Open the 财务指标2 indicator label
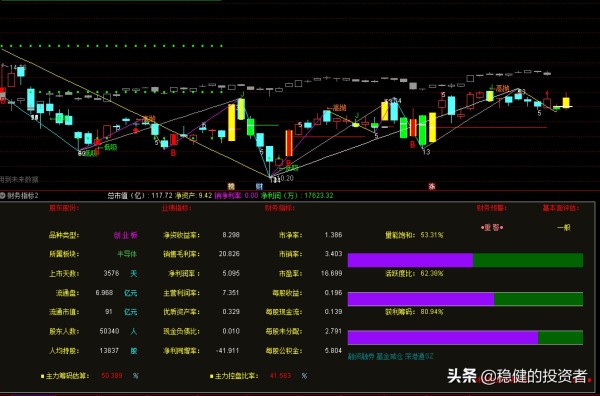 [23, 196]
